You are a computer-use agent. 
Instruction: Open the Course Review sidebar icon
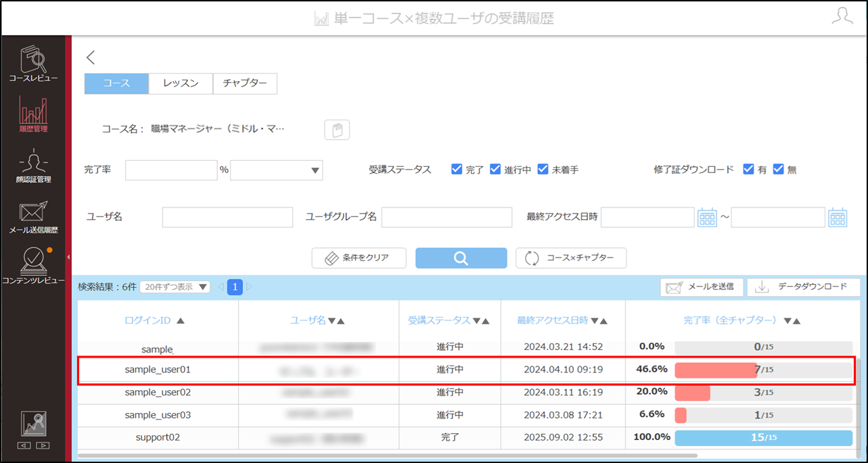pos(33,64)
